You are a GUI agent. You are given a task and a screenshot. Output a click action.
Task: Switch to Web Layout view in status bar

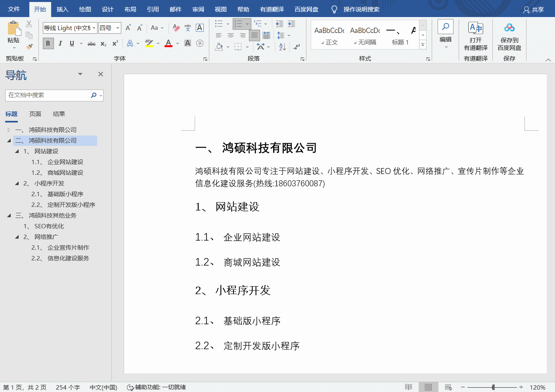(448, 387)
